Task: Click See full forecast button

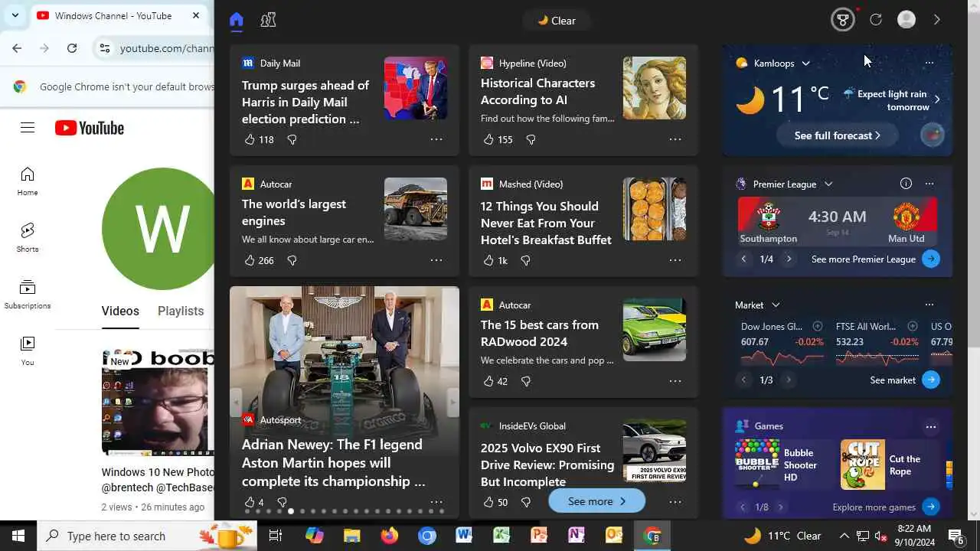Action: click(x=837, y=135)
